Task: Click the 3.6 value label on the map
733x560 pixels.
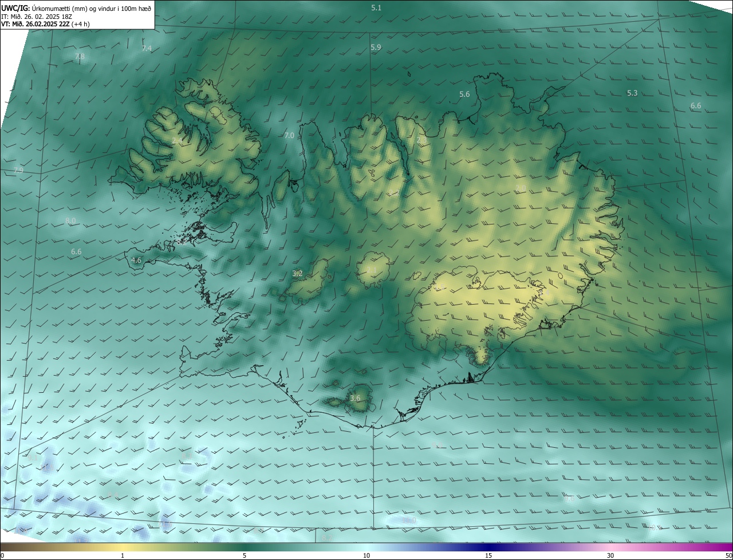Action: pyautogui.click(x=355, y=398)
